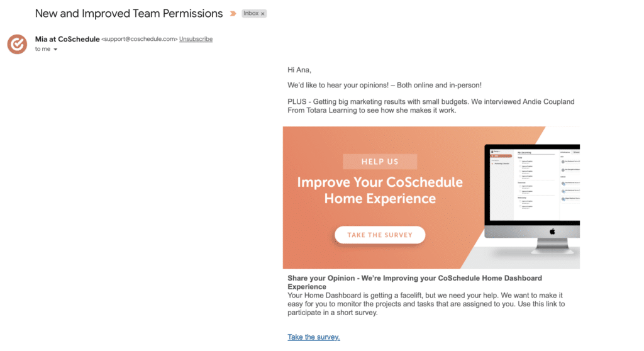Expand the 'to me' recipient details arrow

(55, 49)
